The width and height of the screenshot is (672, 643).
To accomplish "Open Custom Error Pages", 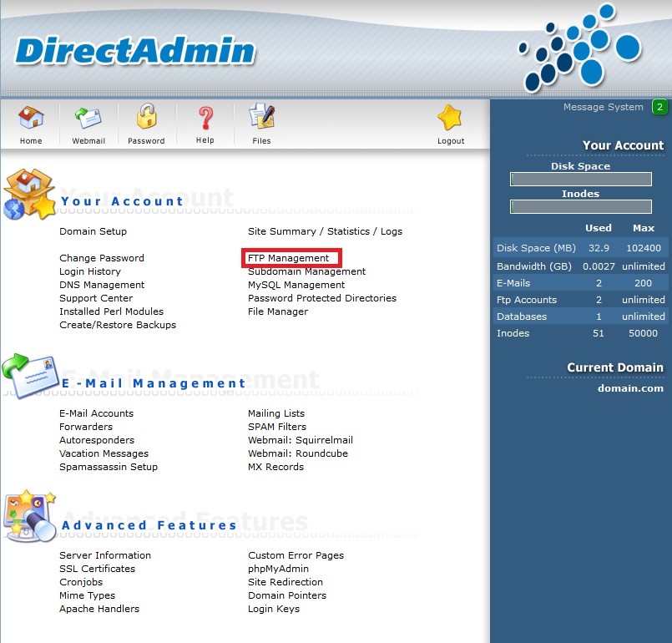I will pos(296,555).
